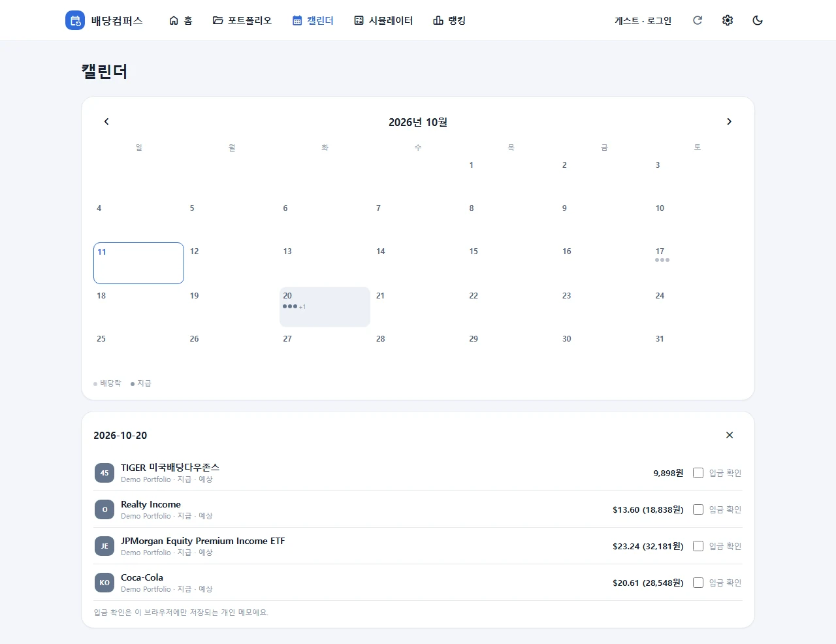
Task: Click the 배당락 legend item
Action: [108, 383]
